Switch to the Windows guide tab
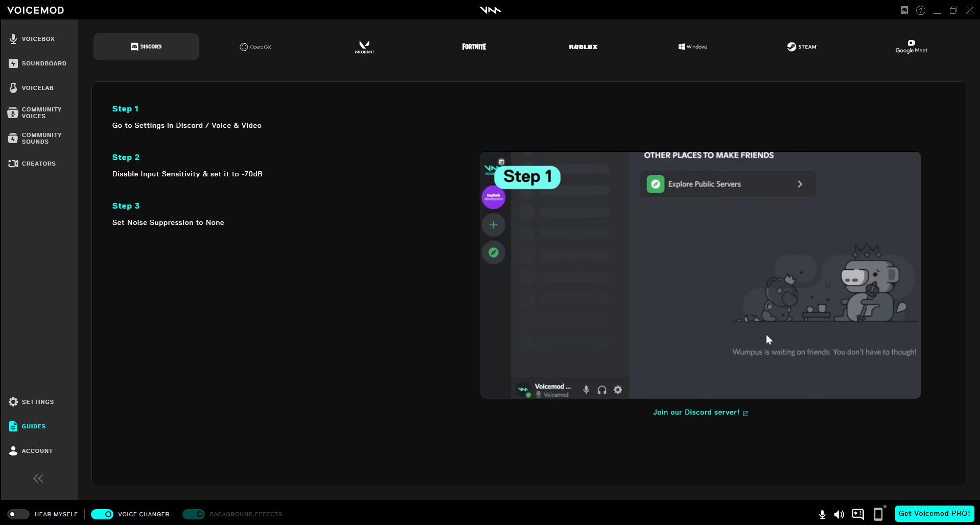 click(693, 47)
